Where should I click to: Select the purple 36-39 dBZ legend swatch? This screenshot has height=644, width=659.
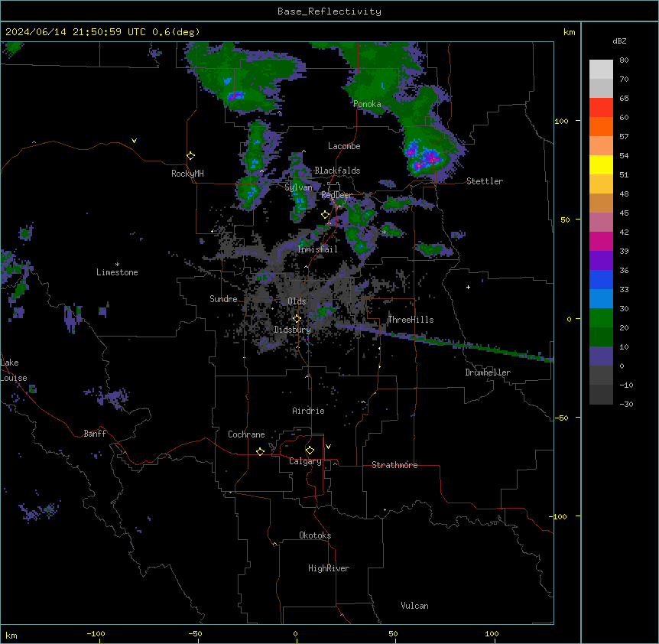coord(601,261)
